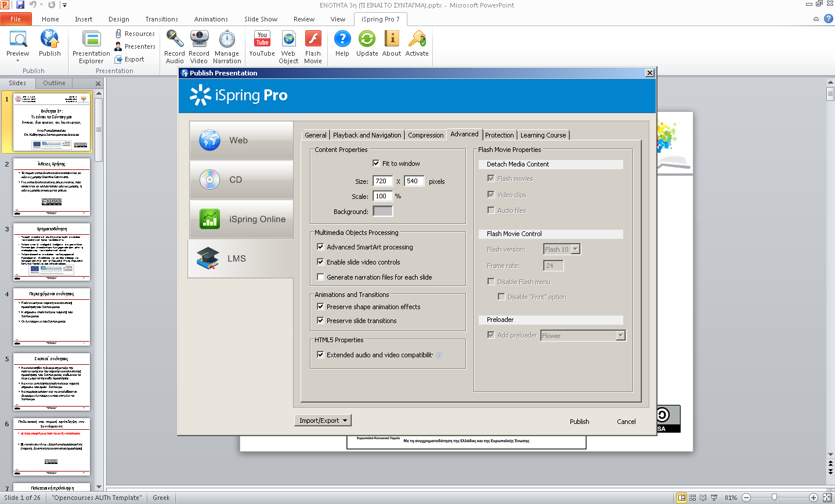Open Presentation Explorer

click(x=91, y=47)
